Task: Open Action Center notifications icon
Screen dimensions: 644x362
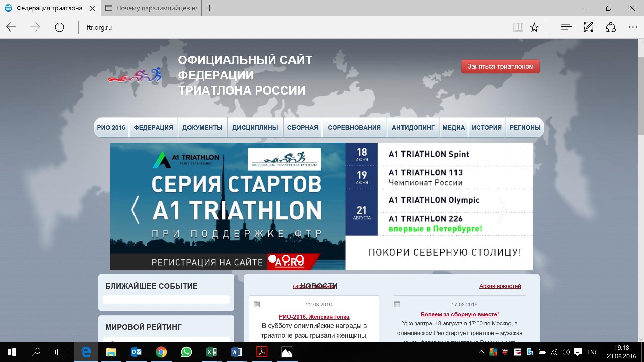Action: tap(578, 352)
